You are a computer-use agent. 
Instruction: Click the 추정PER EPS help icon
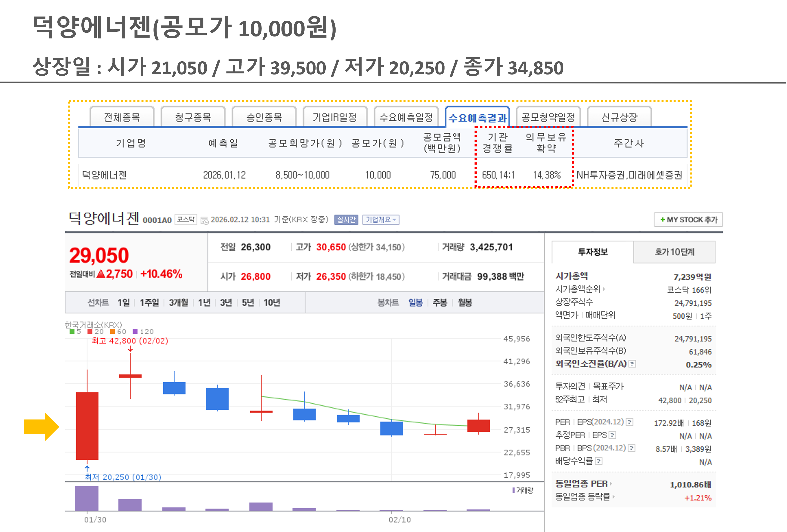612,435
